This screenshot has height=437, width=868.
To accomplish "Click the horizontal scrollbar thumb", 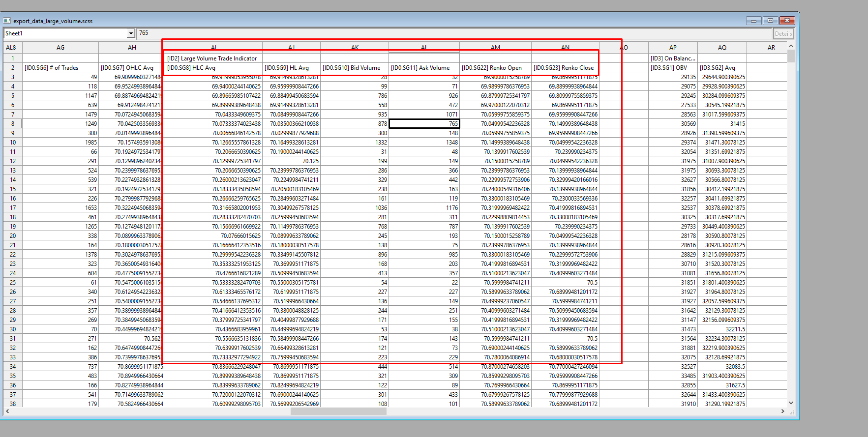I will [x=338, y=411].
